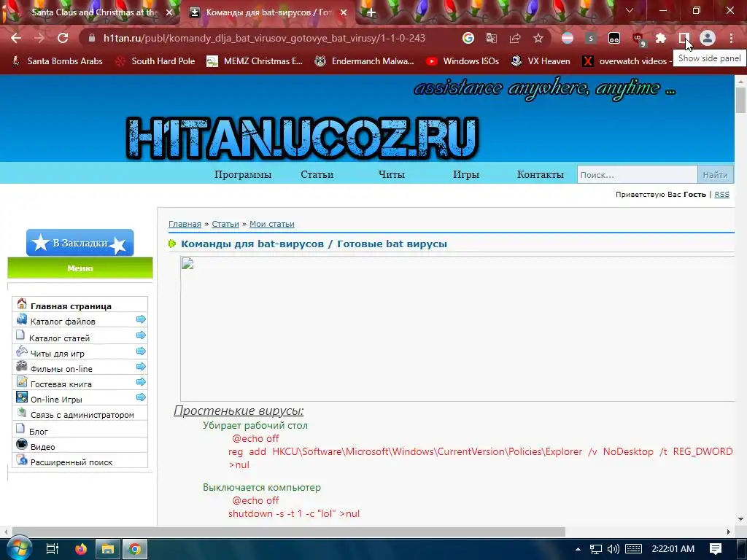Viewport: 747px width, 560px height.
Task: Click the share page icon
Action: point(514,38)
